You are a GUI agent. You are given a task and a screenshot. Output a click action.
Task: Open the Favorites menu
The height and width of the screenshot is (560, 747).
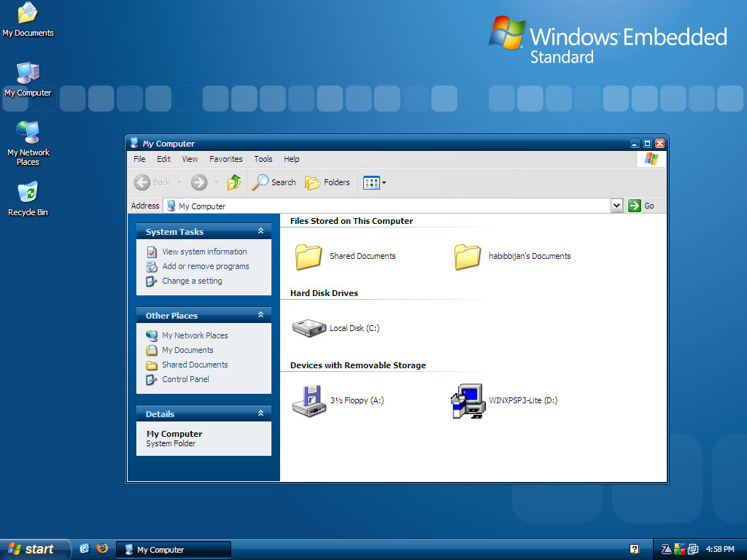point(226,159)
